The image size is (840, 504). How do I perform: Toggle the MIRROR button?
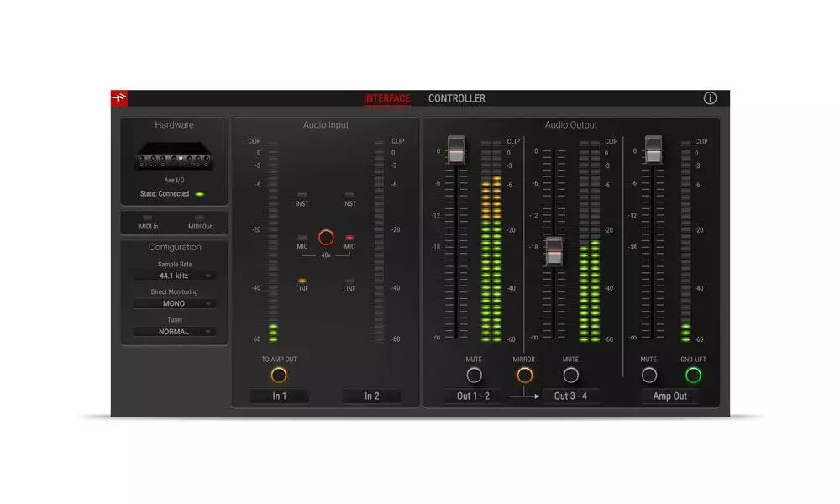(x=524, y=375)
